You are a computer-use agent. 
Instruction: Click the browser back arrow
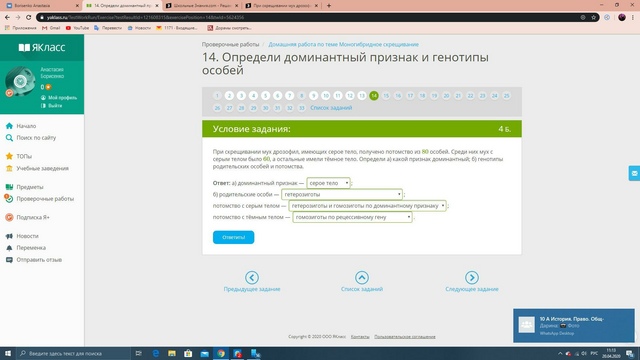tap(7, 18)
